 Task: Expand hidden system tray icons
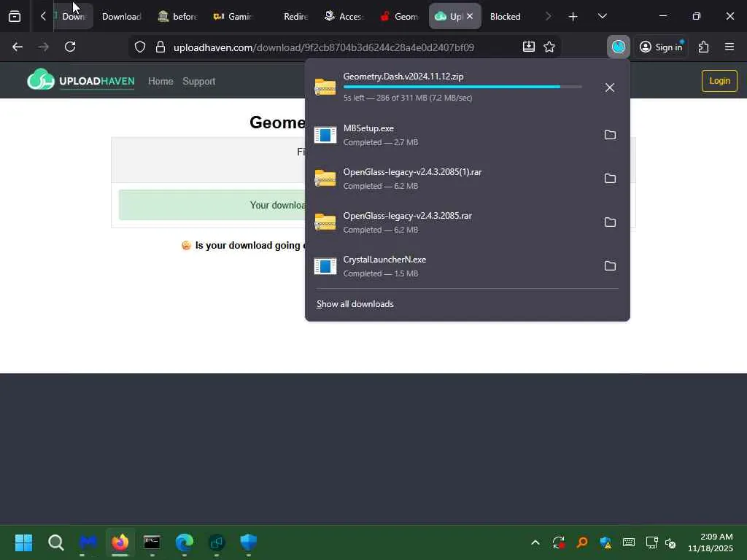coord(535,542)
